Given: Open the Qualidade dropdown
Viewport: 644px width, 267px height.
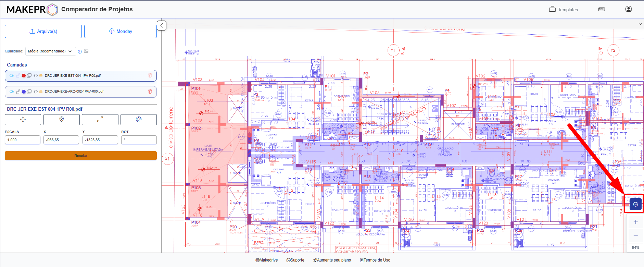Looking at the screenshot, I should tap(50, 51).
